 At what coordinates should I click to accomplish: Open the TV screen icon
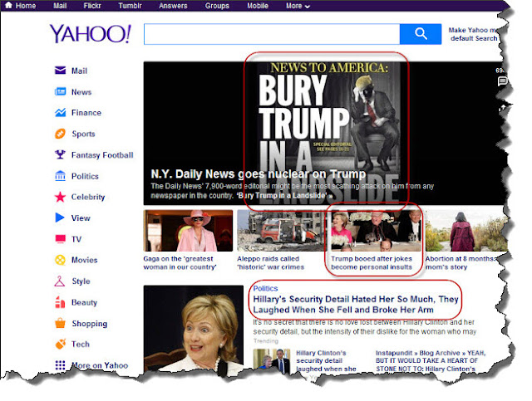pos(60,239)
